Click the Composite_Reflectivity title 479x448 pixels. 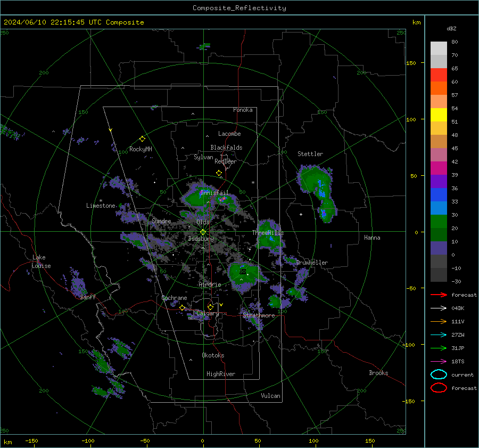(239, 8)
